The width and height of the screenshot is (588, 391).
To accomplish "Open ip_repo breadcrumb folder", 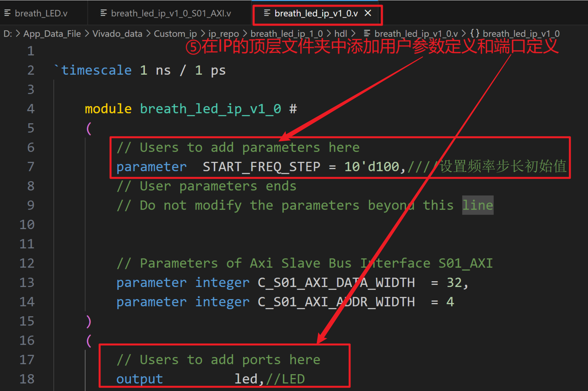I will point(224,34).
